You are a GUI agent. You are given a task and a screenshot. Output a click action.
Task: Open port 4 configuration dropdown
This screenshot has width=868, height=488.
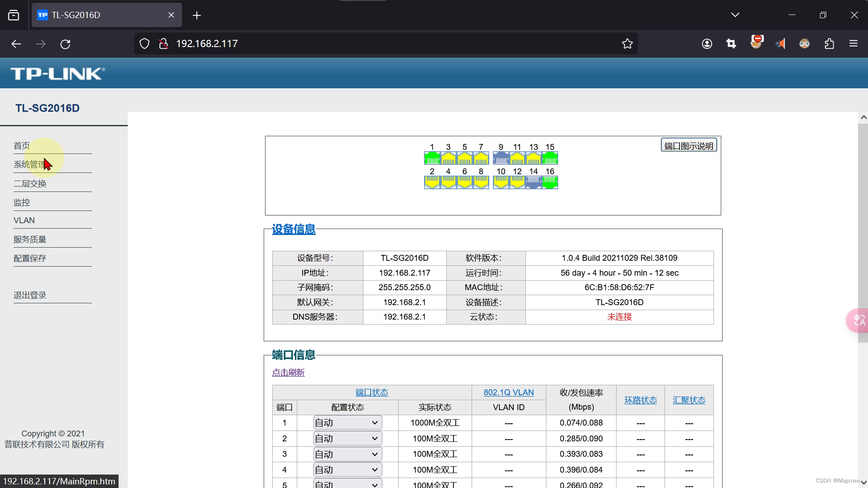347,470
